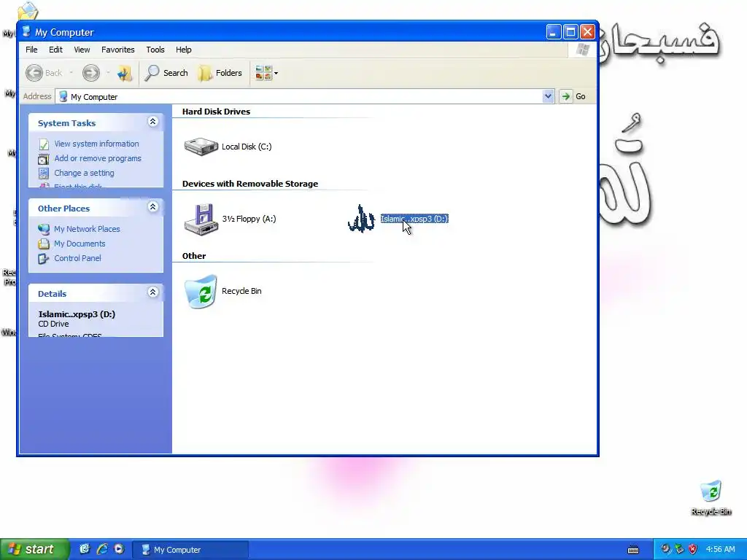Click Add or remove programs link
The image size is (747, 560).
click(x=98, y=158)
